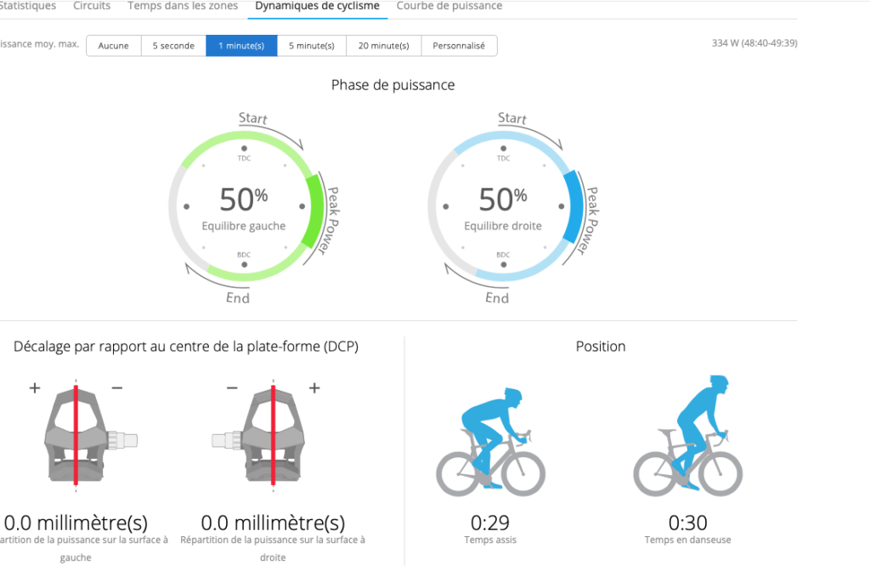
Task: Click the green Peak Power arc segment
Action: (x=314, y=210)
